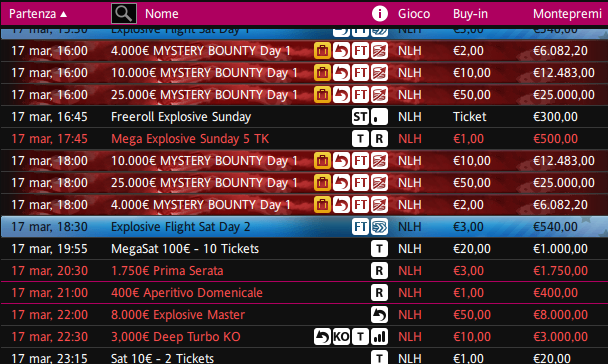Click flight icon on Explosive Flight Sat Day 2
Image resolution: width=608 pixels, height=364 pixels.
379,227
